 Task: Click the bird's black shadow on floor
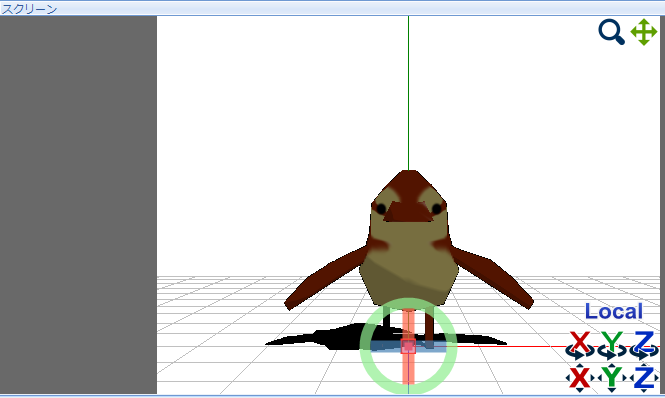point(322,339)
